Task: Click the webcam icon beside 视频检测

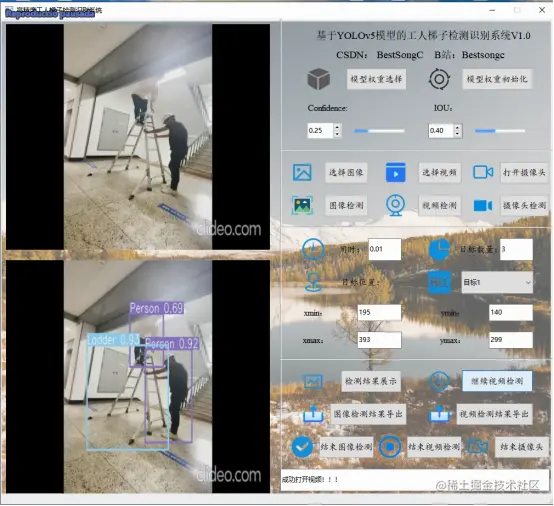Action: coord(395,205)
